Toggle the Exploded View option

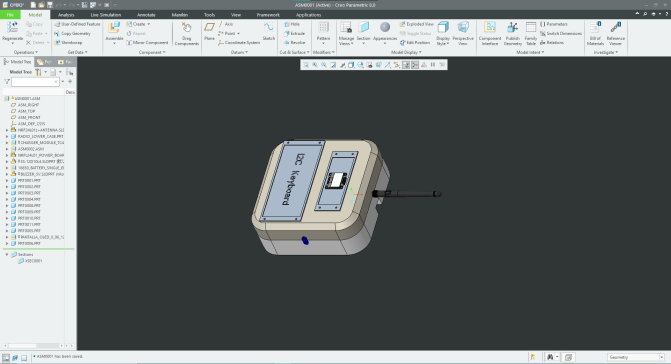point(416,24)
